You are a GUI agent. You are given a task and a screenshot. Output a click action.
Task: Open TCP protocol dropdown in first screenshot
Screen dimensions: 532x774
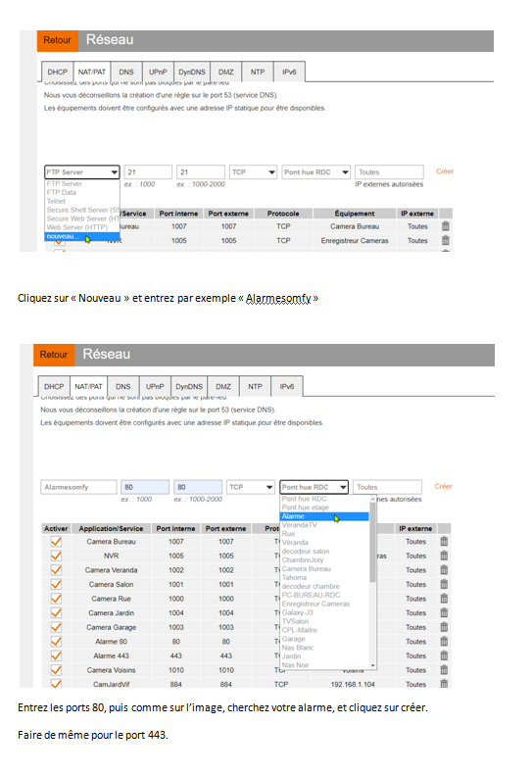(x=253, y=172)
